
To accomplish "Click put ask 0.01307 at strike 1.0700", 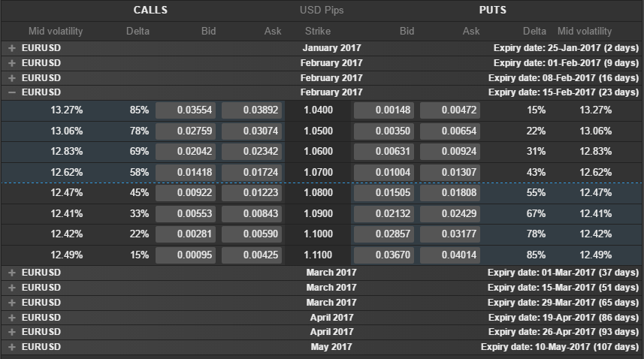I will point(450,173).
